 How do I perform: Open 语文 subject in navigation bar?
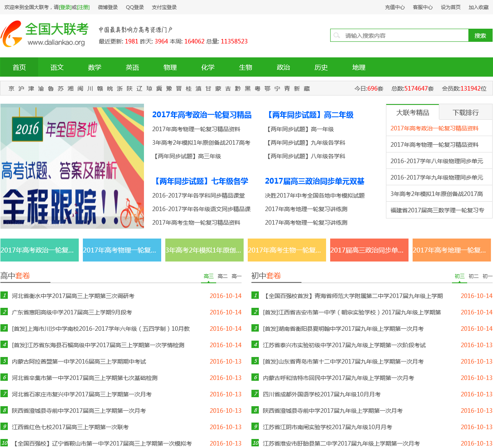click(x=57, y=67)
